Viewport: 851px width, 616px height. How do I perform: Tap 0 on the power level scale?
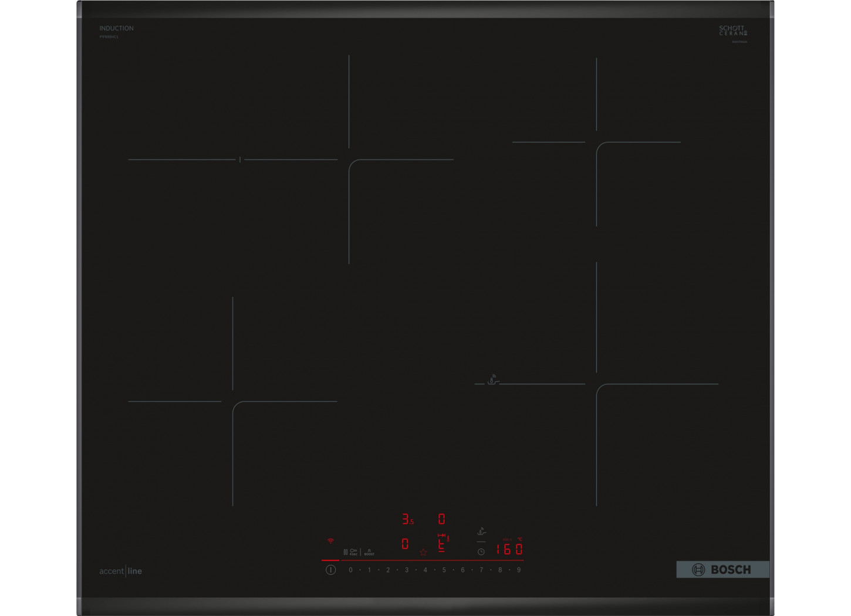coord(351,570)
